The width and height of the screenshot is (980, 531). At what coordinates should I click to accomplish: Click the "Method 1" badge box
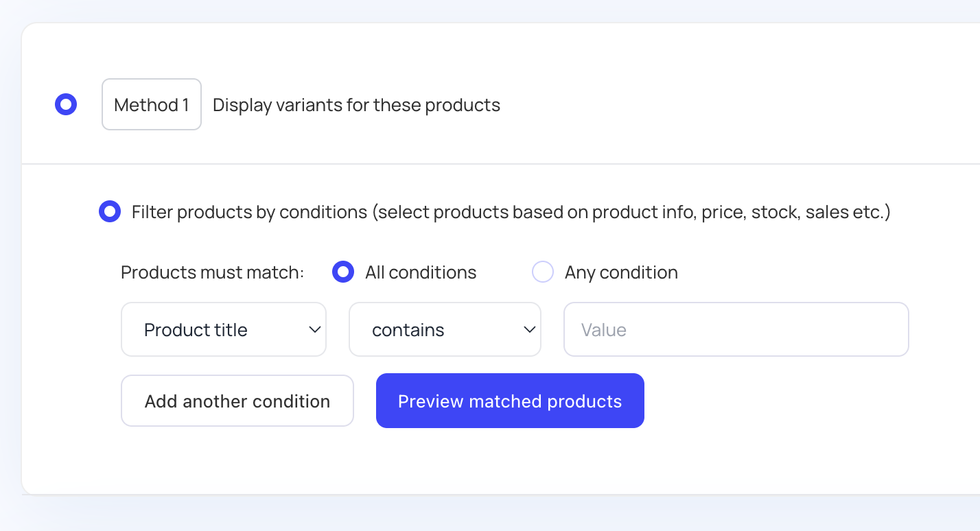point(152,105)
